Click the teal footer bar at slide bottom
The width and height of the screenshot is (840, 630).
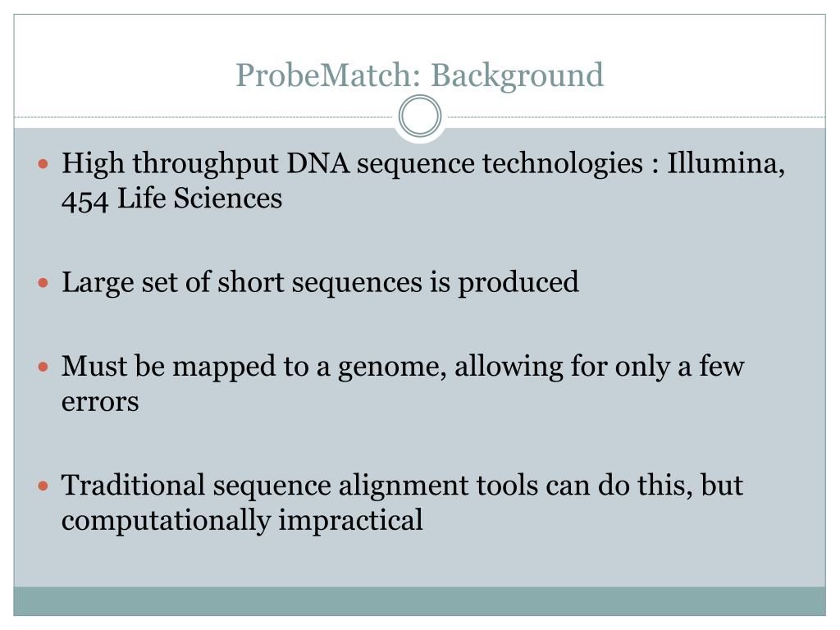pos(419,601)
